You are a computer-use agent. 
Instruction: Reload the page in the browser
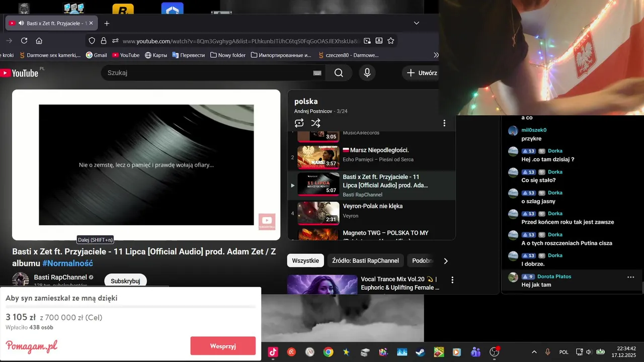24,41
